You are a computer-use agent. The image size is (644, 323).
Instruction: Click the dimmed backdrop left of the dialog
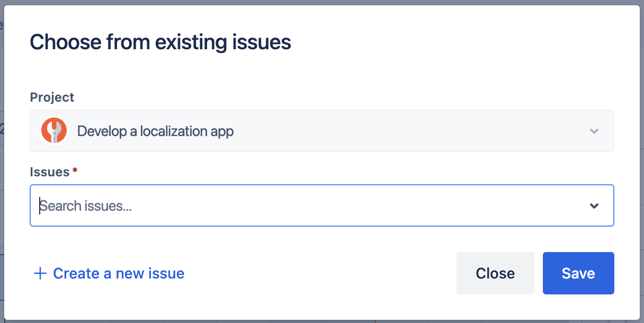[x=2, y=159]
